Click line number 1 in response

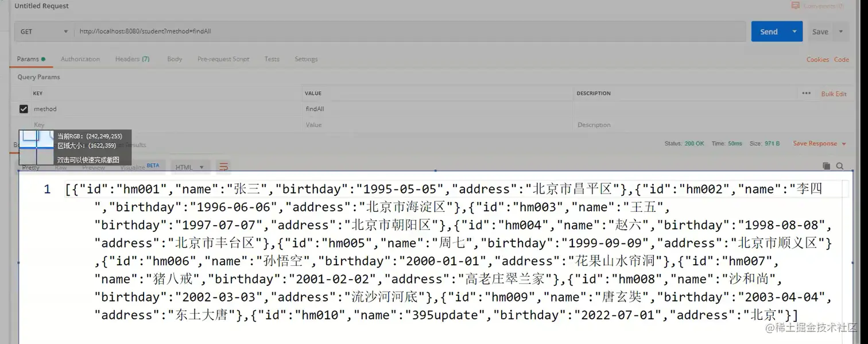pyautogui.click(x=47, y=189)
